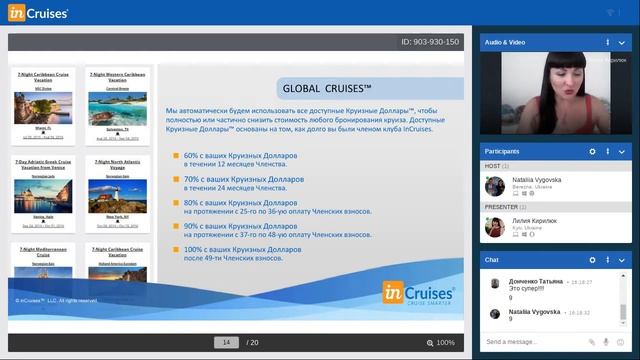The width and height of the screenshot is (640, 360).
Task: Click the browser icon under Nataliia Vygovska
Action: pyautogui.click(x=532, y=193)
